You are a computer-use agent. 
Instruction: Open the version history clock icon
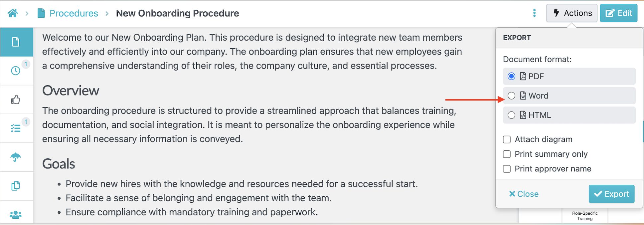[x=16, y=71]
